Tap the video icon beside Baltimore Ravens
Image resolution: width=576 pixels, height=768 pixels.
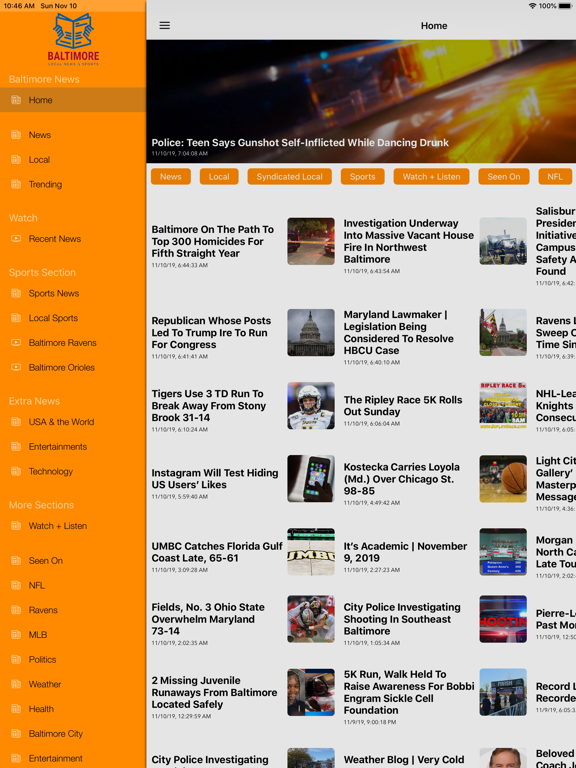(x=16, y=343)
